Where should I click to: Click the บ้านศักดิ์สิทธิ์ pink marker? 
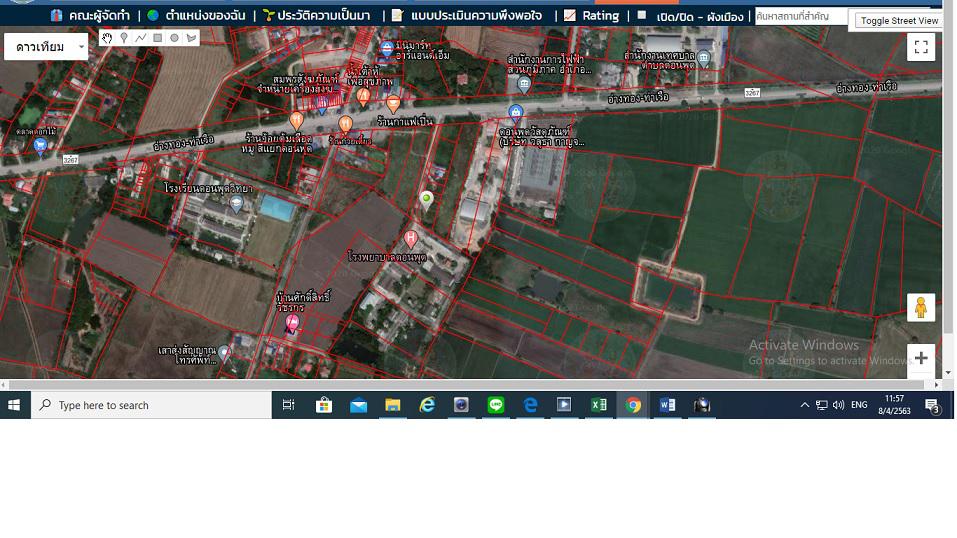[292, 324]
